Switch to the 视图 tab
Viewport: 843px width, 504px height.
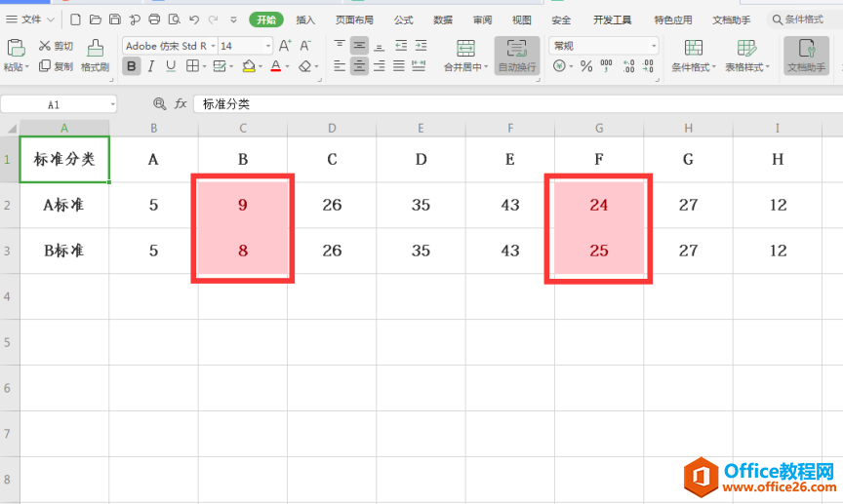521,19
